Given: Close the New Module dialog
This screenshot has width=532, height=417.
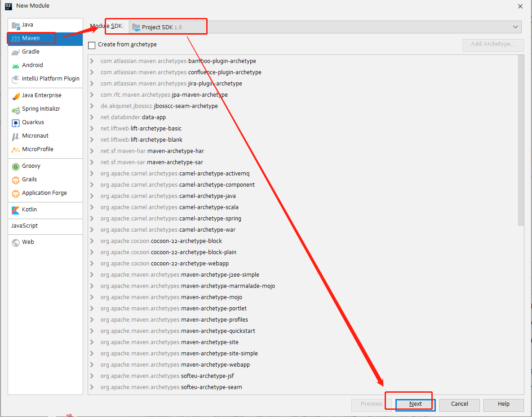Looking at the screenshot, I should 520,6.
